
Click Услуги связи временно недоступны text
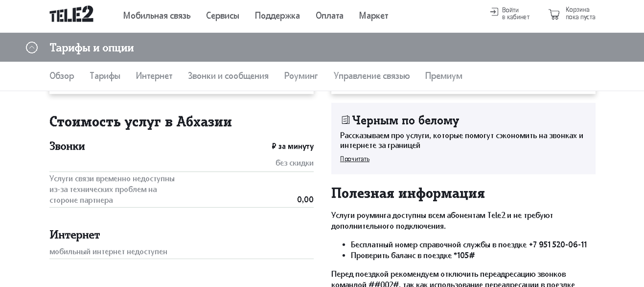click(112, 189)
